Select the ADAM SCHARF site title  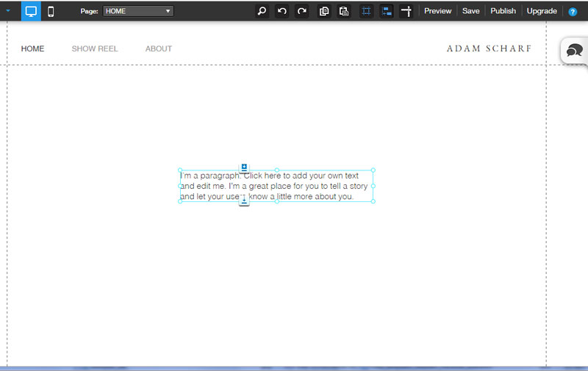tap(489, 48)
